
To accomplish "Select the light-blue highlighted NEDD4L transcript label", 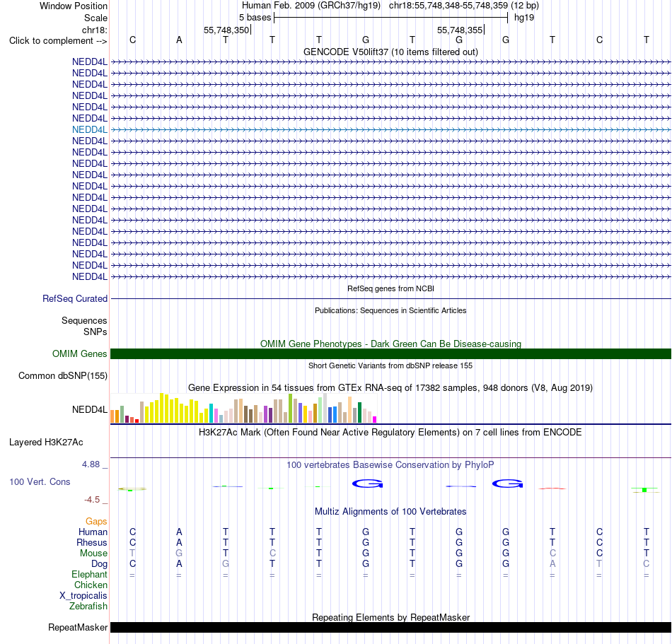I will (90, 130).
